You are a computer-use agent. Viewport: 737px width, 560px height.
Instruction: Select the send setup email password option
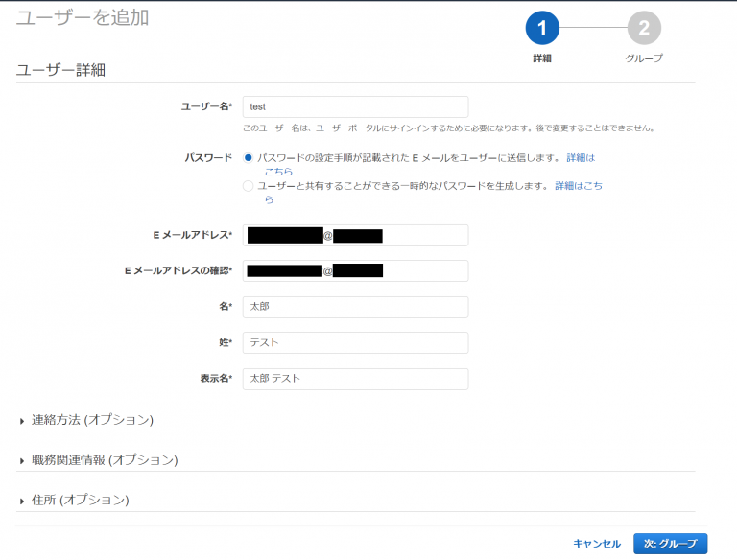249,157
